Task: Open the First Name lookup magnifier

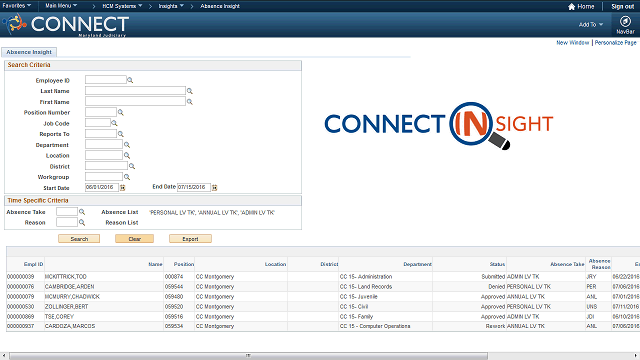Action: tap(189, 102)
